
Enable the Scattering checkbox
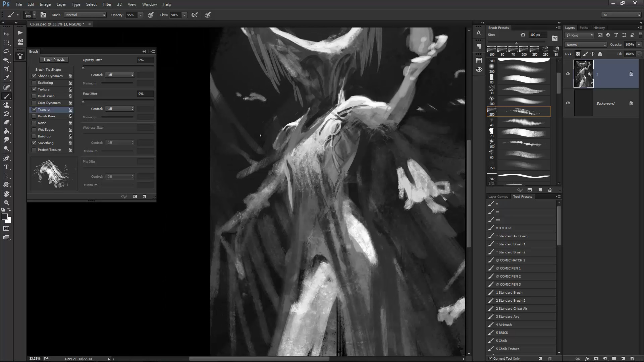(34, 83)
